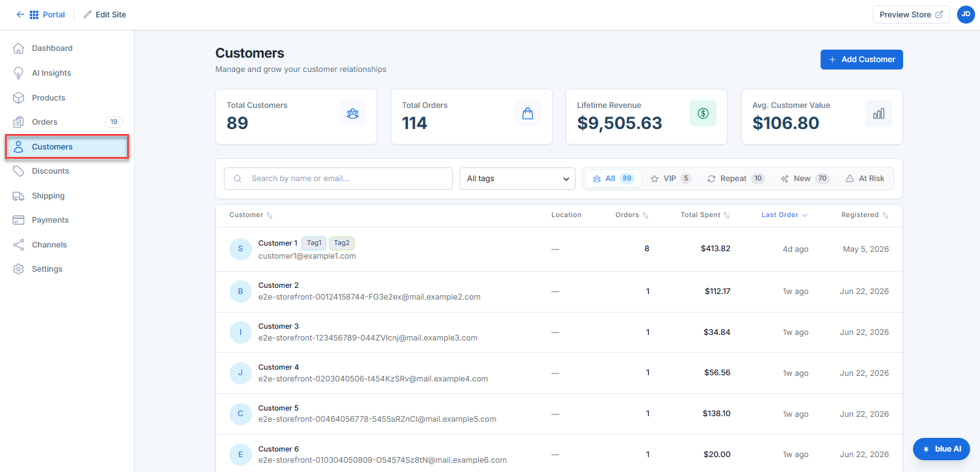Click the $413.82 total spent value

715,249
